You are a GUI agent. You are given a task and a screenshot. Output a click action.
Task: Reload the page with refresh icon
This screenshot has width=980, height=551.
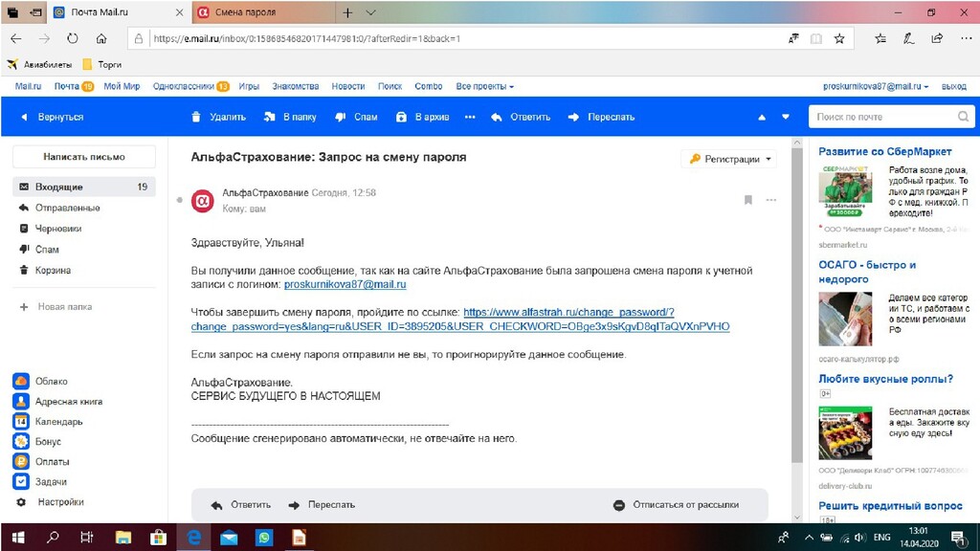pos(73,38)
